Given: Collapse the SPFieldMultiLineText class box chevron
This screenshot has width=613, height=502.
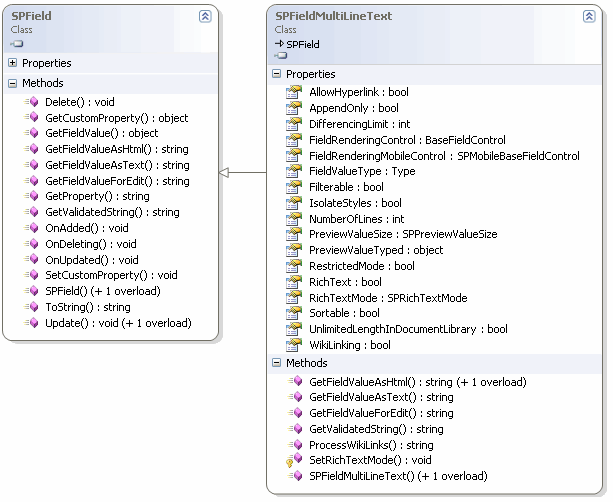Looking at the screenshot, I should [589, 16].
